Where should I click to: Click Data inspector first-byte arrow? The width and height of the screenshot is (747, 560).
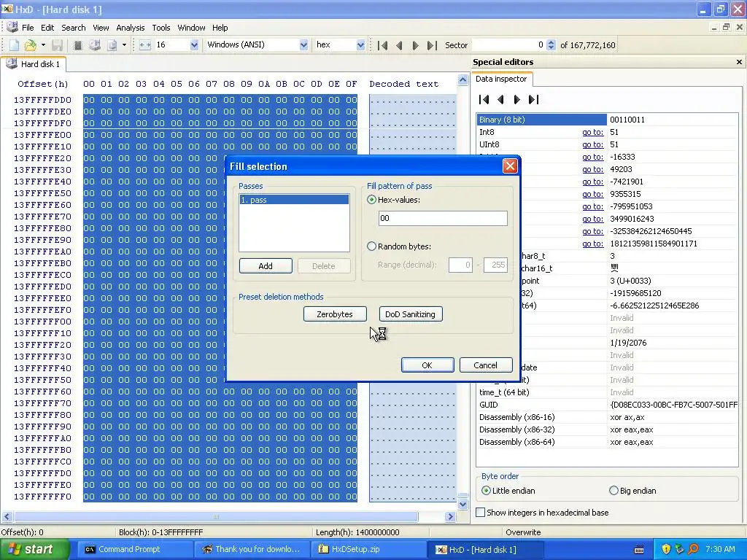point(484,99)
